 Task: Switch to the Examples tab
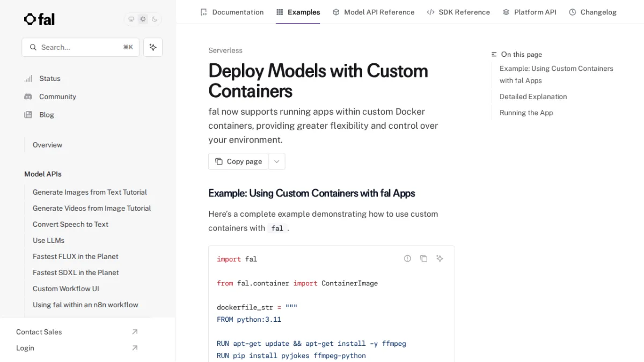click(298, 12)
